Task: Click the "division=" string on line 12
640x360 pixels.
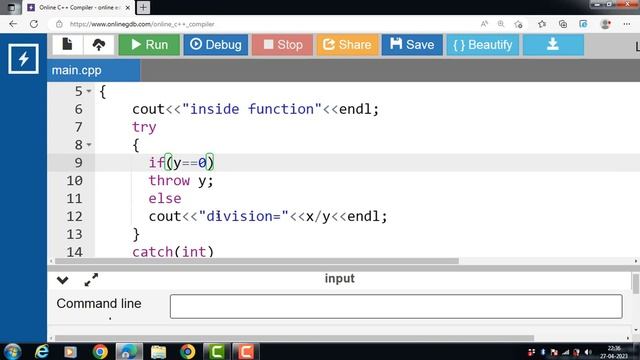Action: 244,216
